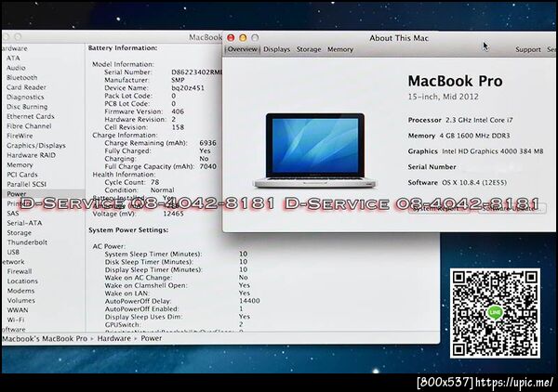Click the AutoPowerOff Delay value 14400
Image resolution: width=558 pixels, height=392 pixels.
tap(249, 301)
